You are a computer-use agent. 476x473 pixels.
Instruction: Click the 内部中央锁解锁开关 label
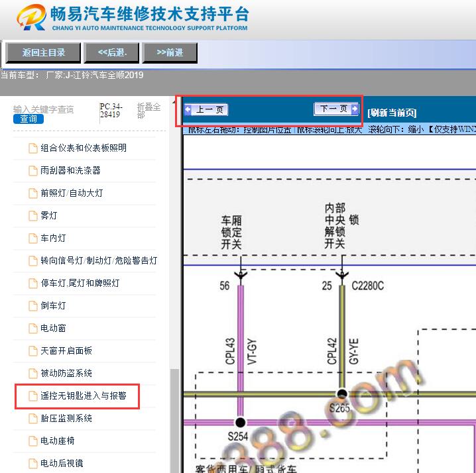[x=341, y=226]
